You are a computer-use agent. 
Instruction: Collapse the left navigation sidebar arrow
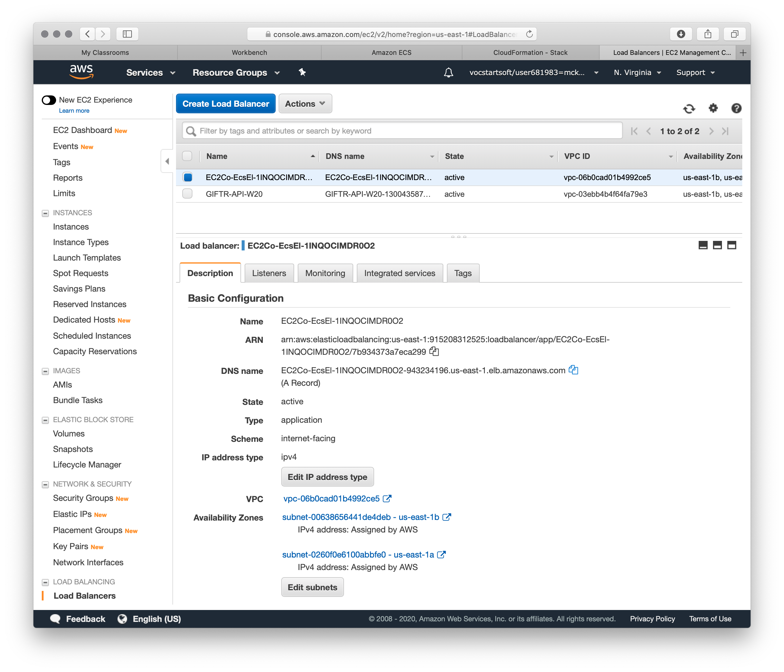pos(167,161)
